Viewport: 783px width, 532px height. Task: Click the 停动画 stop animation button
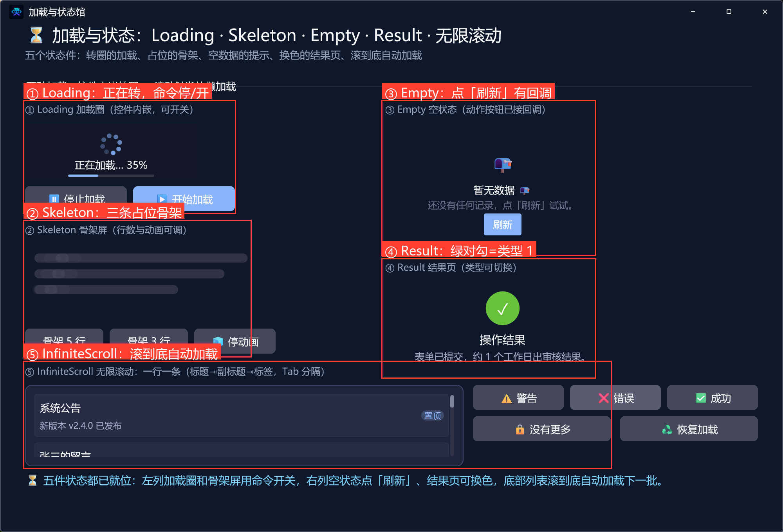coord(235,341)
